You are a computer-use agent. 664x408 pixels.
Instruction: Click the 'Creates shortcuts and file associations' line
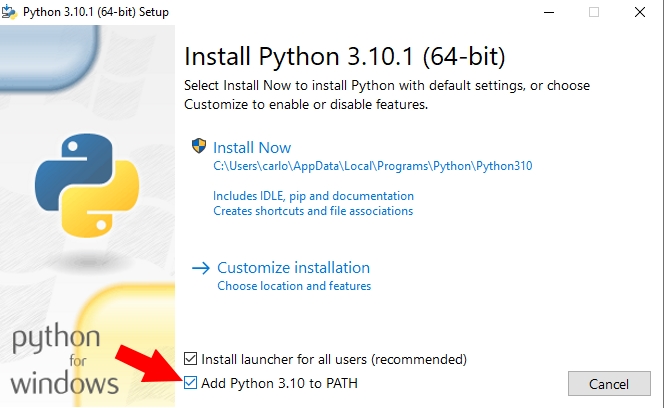(312, 211)
